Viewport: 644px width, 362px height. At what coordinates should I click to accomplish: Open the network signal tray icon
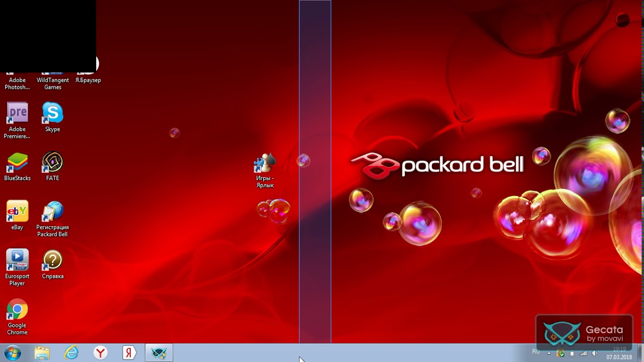(583, 353)
